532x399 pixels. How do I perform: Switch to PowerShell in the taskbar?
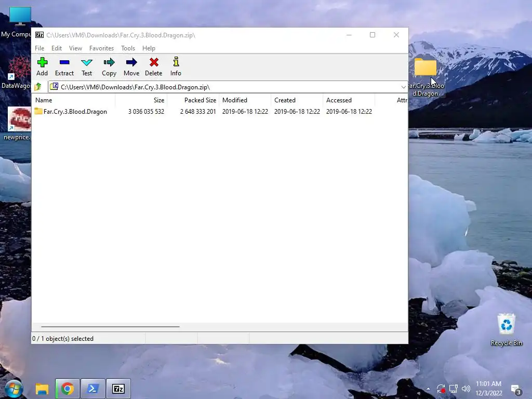click(x=93, y=389)
